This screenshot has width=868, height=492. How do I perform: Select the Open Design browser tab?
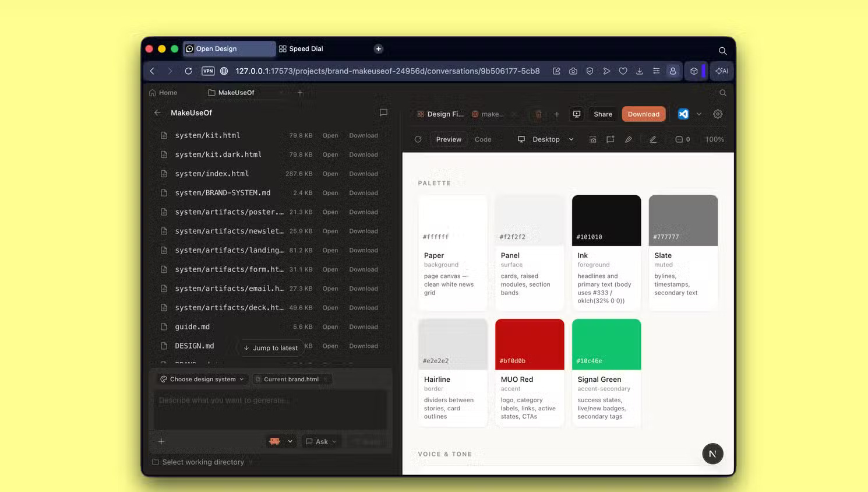pos(230,49)
